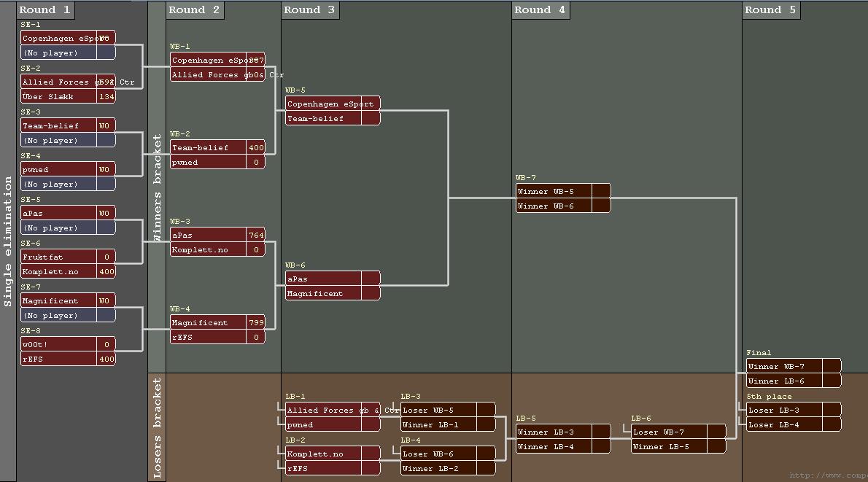Click Allied Forces entry in match LB-1

coord(333,410)
